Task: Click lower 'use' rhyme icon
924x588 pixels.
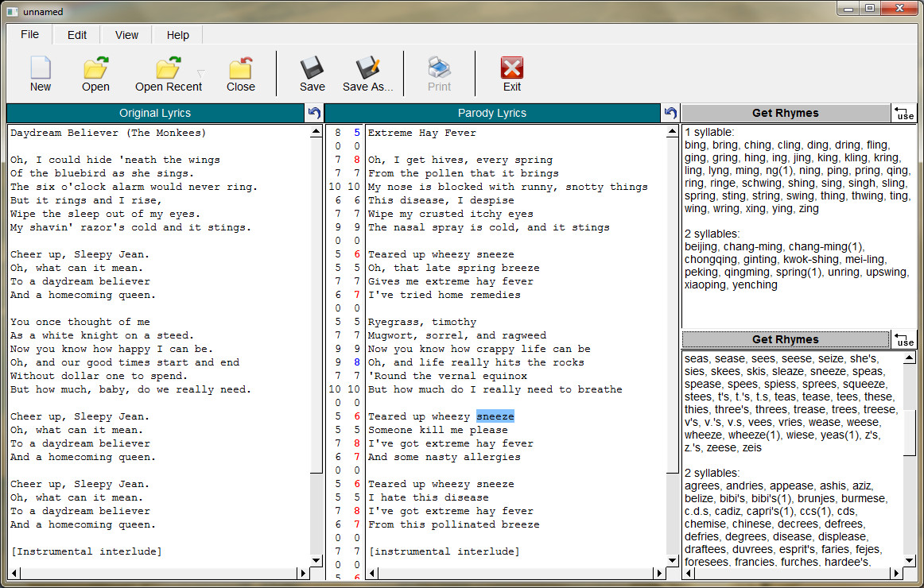Action: (x=904, y=339)
